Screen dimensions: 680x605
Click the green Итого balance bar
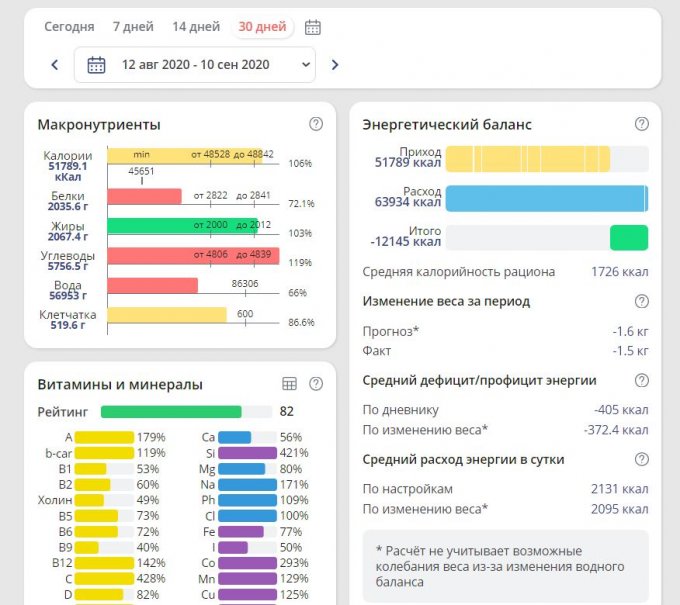click(629, 237)
